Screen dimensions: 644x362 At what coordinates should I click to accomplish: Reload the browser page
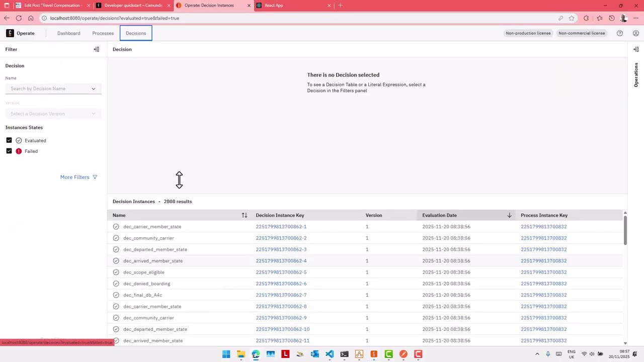tap(19, 18)
